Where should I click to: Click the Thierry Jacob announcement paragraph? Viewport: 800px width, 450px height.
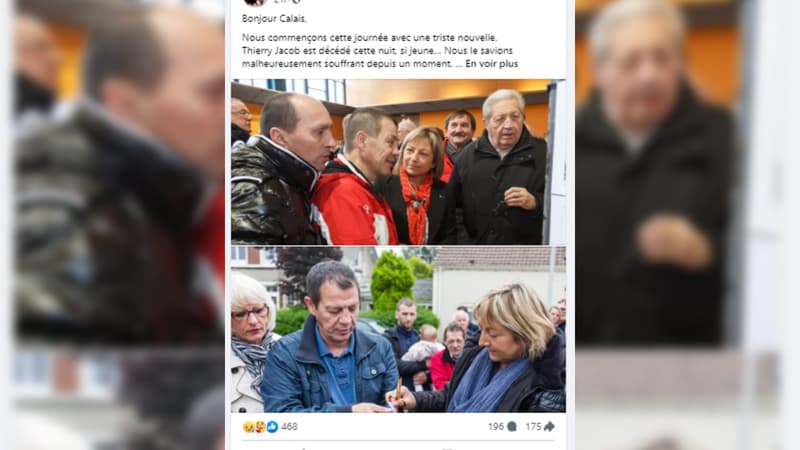[x=378, y=51]
